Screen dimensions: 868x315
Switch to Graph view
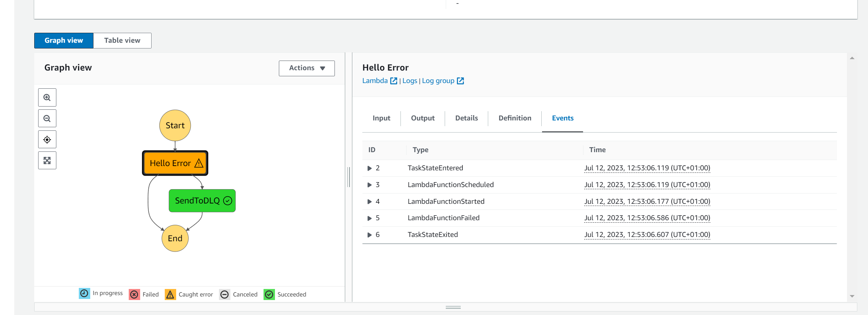coord(64,41)
